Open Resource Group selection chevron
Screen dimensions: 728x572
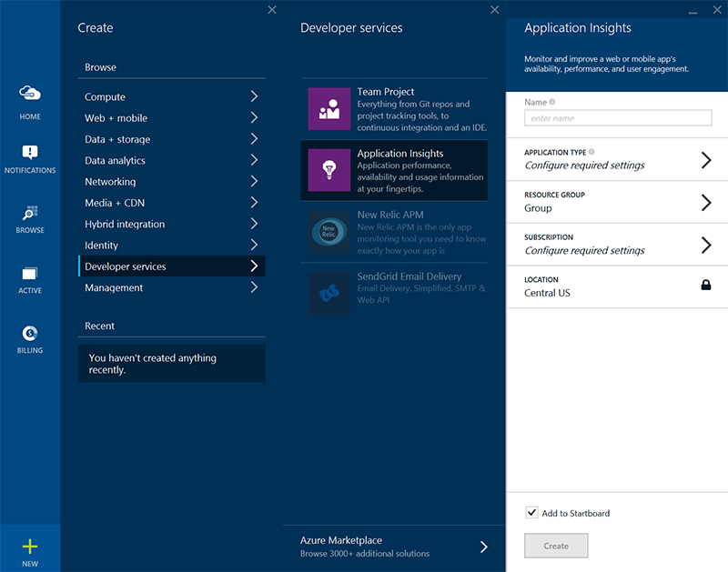pos(706,203)
